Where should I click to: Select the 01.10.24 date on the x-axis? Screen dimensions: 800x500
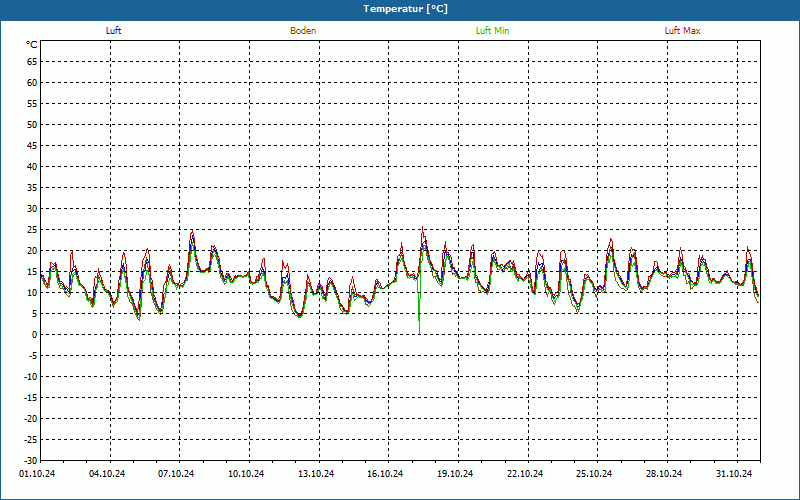(38, 474)
